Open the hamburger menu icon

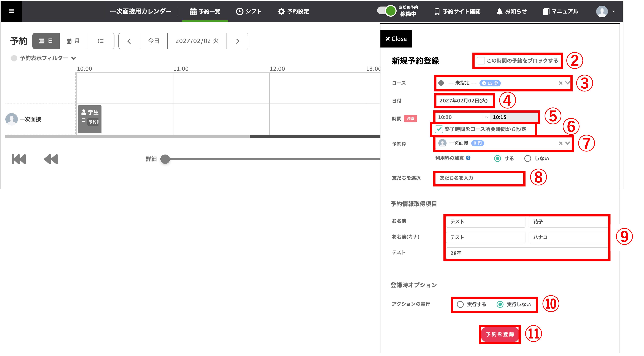(x=11, y=11)
